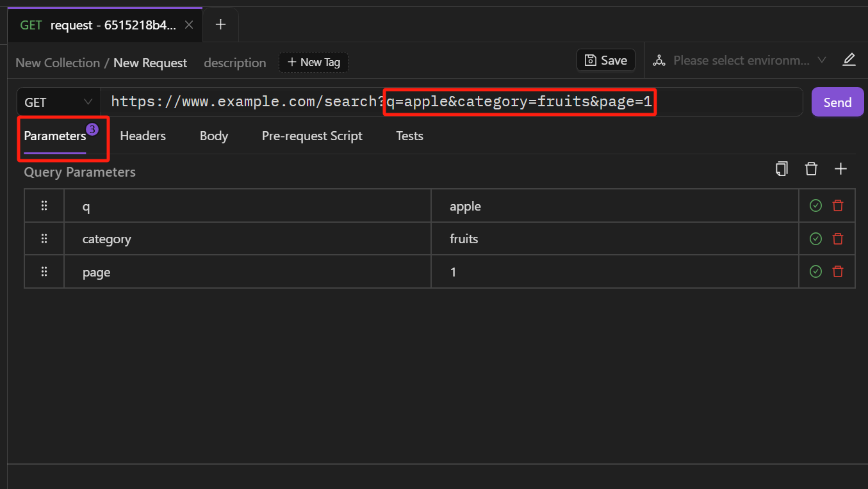Image resolution: width=868 pixels, height=489 pixels.
Task: Click the 'fruits' parameter value cell
Action: click(615, 239)
